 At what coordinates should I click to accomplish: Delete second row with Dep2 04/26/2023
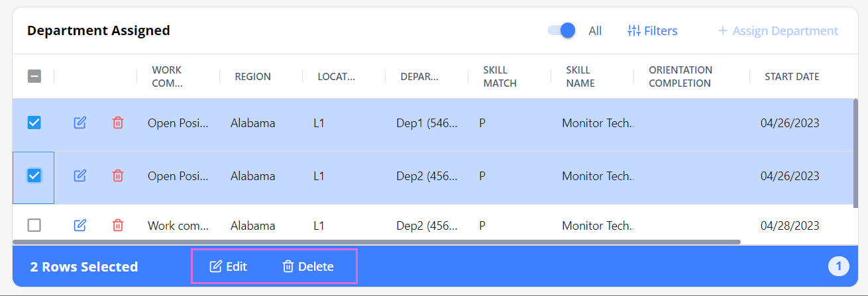tap(118, 175)
